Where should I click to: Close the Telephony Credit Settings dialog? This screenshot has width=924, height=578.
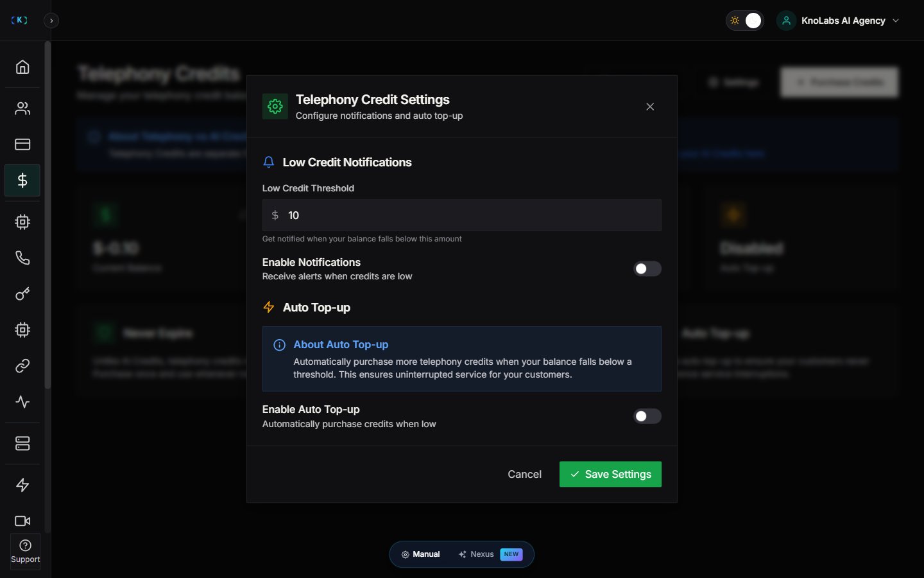(x=650, y=107)
